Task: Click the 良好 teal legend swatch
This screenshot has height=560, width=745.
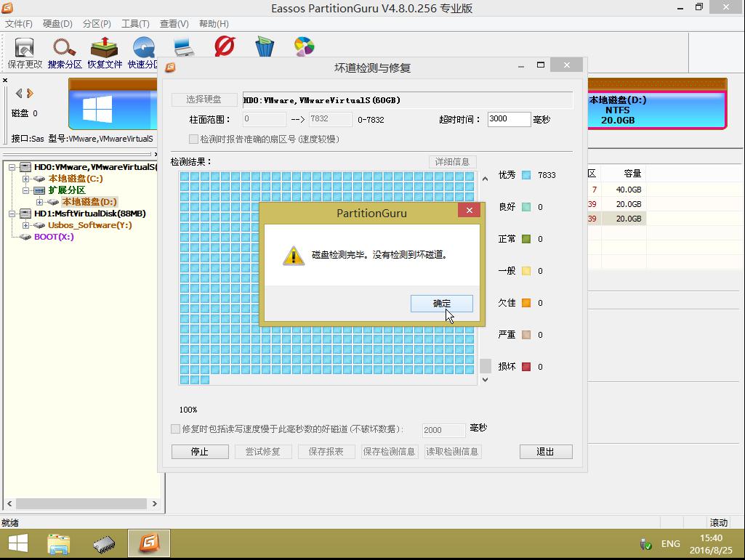Action: coord(526,206)
